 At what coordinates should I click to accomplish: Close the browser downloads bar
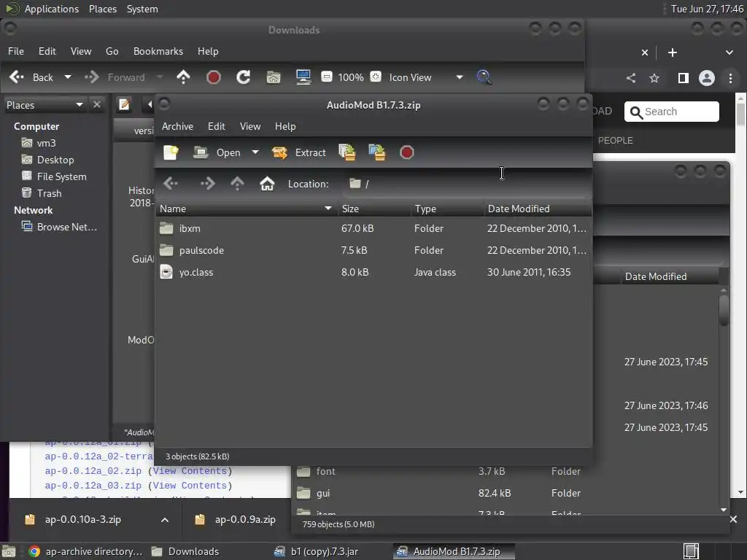(733, 519)
